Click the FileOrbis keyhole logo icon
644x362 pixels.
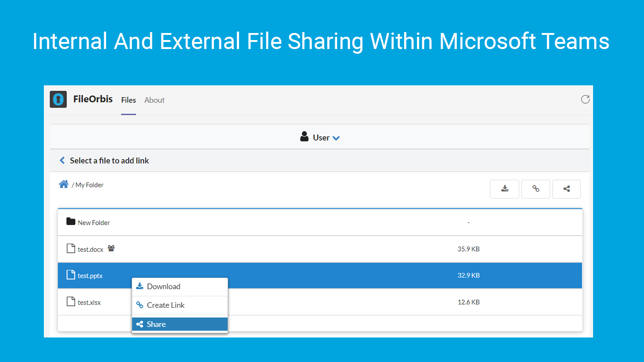click(x=58, y=99)
